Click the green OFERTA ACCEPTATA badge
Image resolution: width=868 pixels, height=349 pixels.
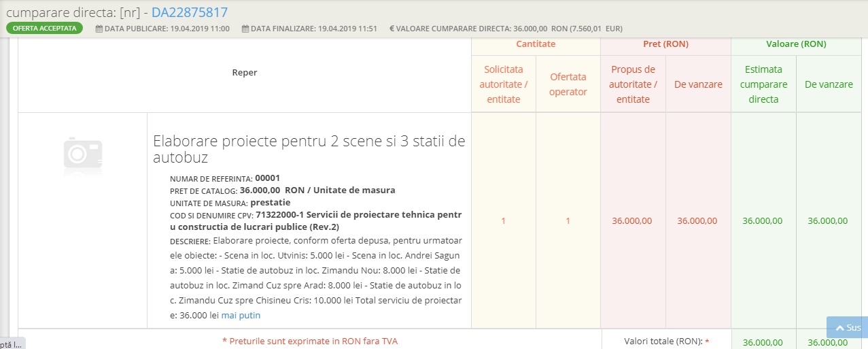(44, 29)
